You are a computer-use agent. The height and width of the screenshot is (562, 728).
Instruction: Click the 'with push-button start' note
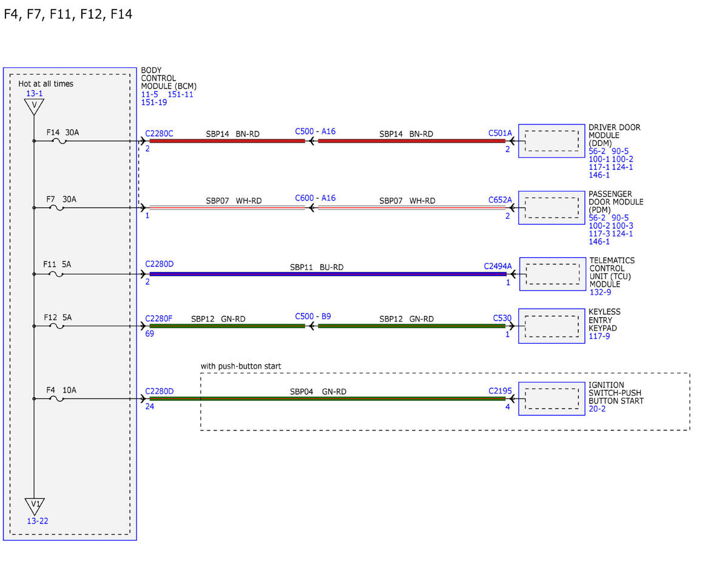[x=241, y=367]
